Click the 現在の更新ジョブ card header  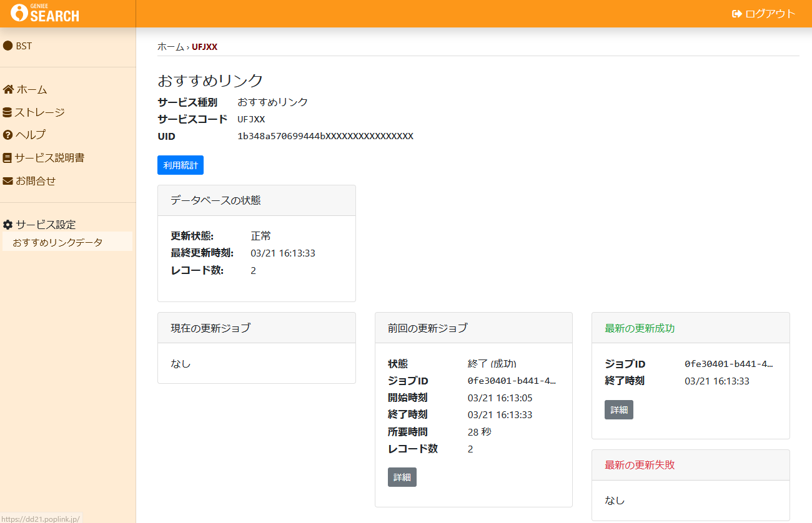(x=257, y=328)
